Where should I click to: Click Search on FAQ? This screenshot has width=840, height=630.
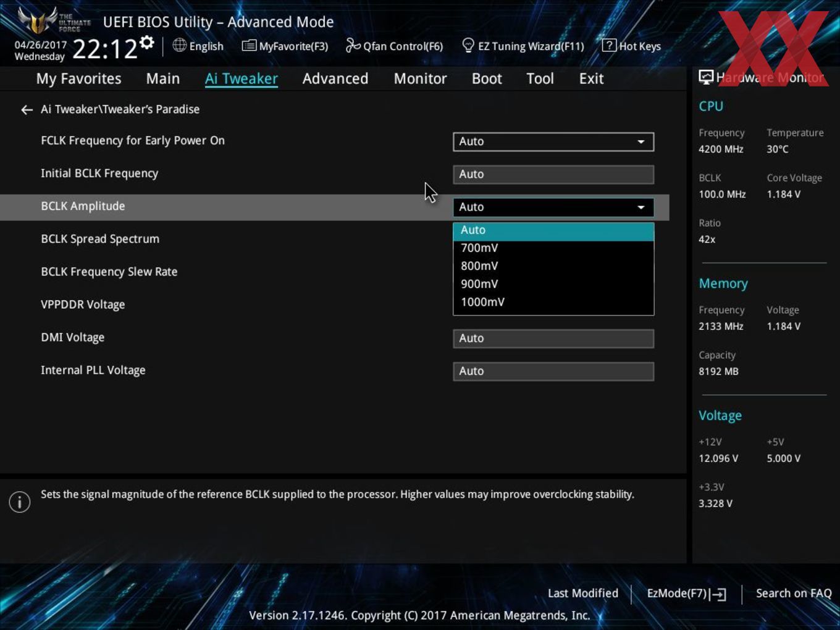[x=794, y=594]
